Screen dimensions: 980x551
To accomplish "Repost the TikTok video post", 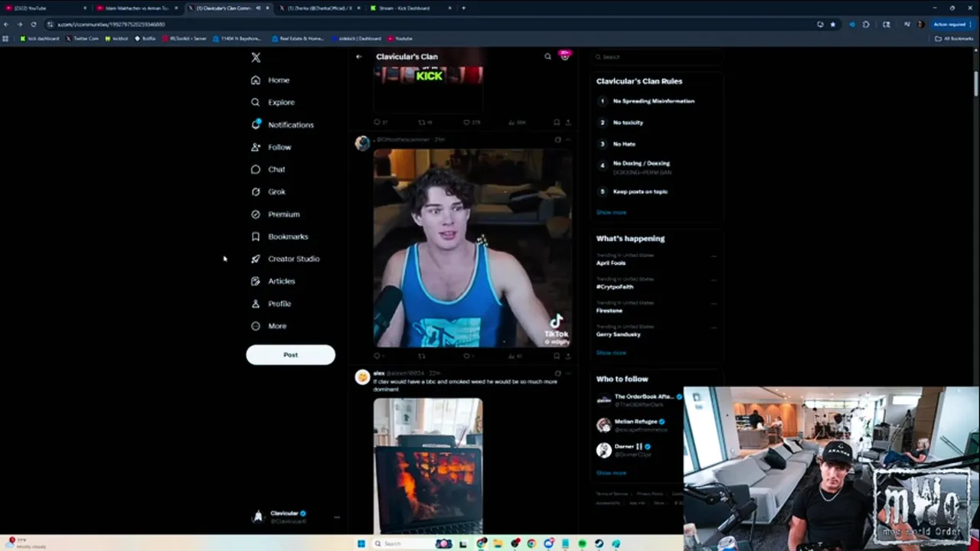I will pos(422,356).
